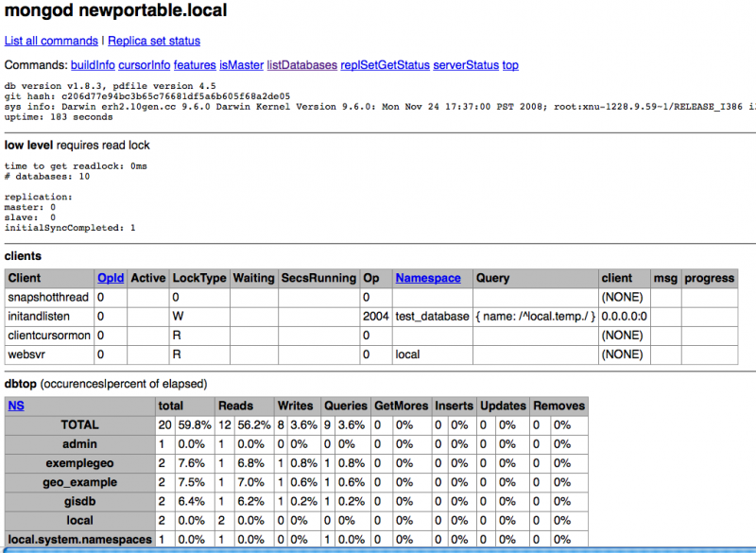756x553 pixels.
Task: Open the top command link
Action: 510,65
